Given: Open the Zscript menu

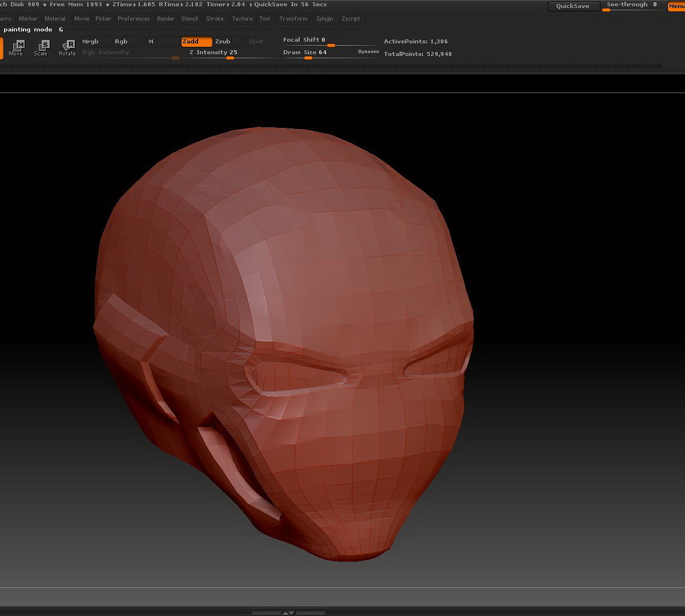Looking at the screenshot, I should [x=351, y=19].
